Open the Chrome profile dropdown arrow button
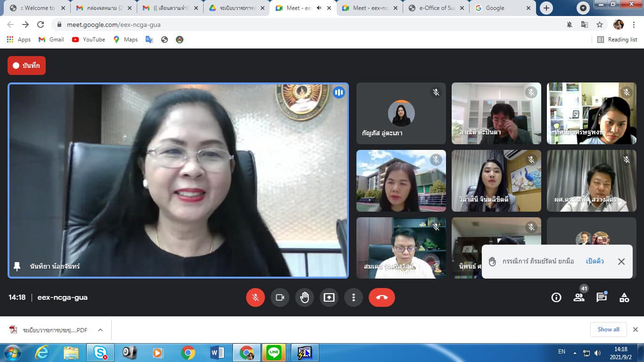Image resolution: width=644 pixels, height=362 pixels. [x=584, y=8]
